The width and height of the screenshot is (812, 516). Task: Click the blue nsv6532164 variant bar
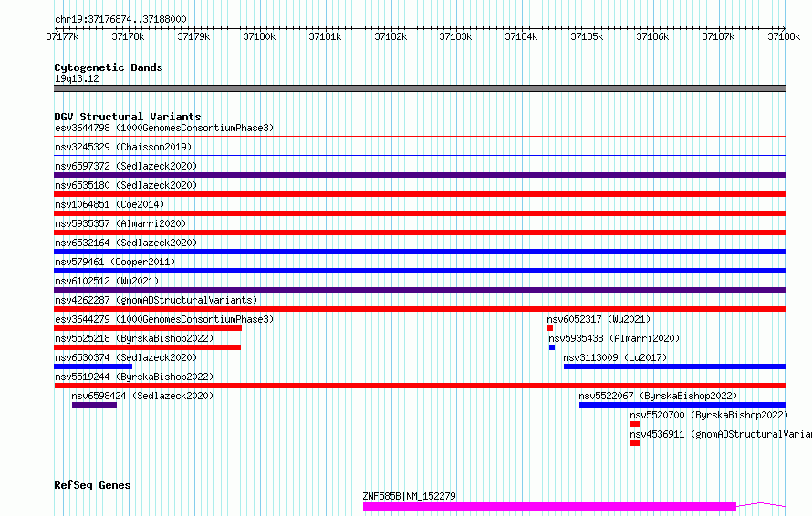coord(420,252)
